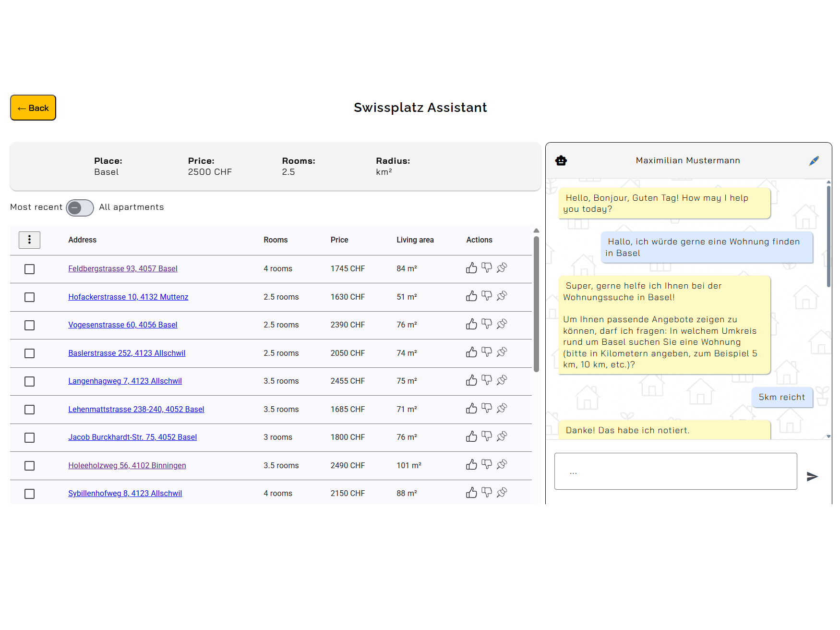The height and width of the screenshot is (630, 840).
Task: Send the chat message
Action: pos(812,476)
